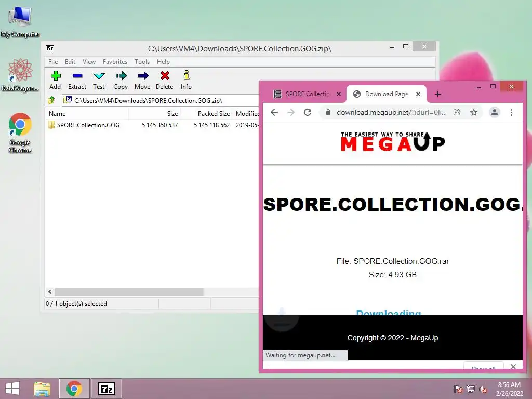This screenshot has height=399, width=532.
Task: Open My Computer desktop icon
Action: (20, 21)
